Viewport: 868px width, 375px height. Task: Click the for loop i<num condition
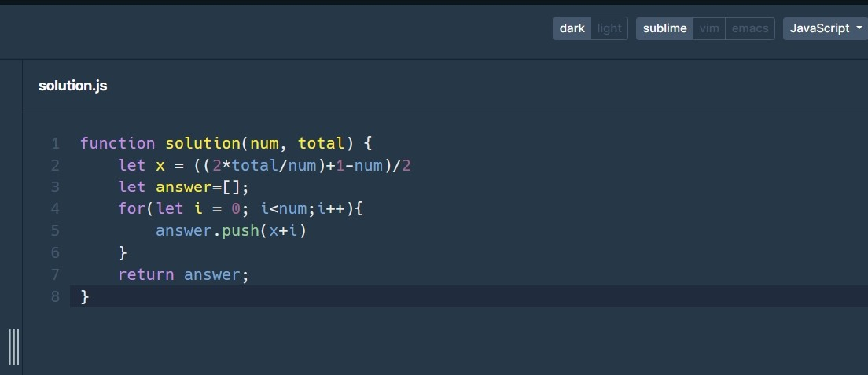pyautogui.click(x=283, y=209)
